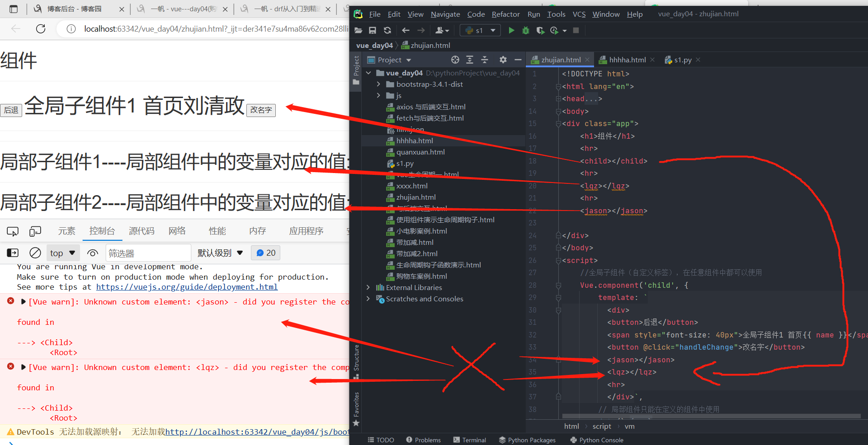Navigate back using PyCharm's back arrow
868x445 pixels.
tap(406, 30)
